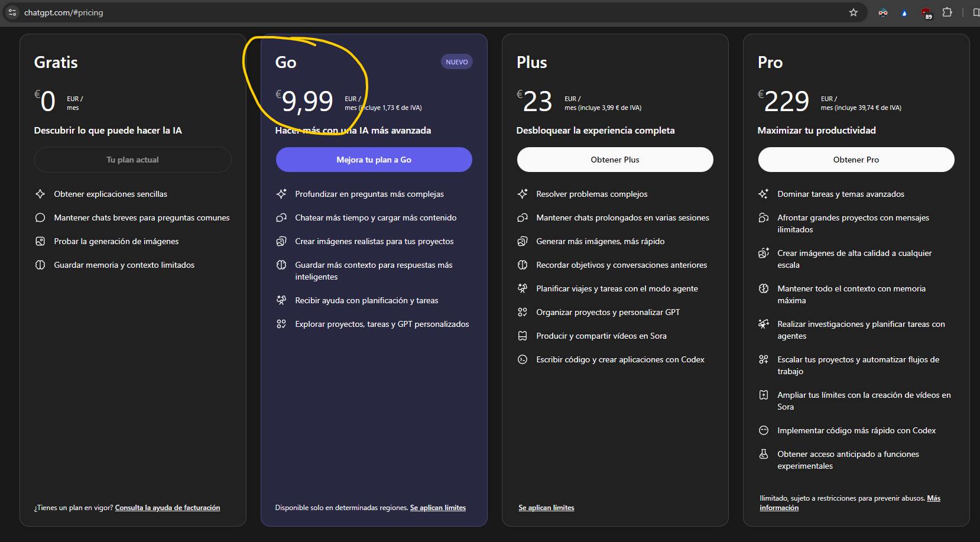
Task: Click the blue droplet extension icon
Action: coord(904,13)
